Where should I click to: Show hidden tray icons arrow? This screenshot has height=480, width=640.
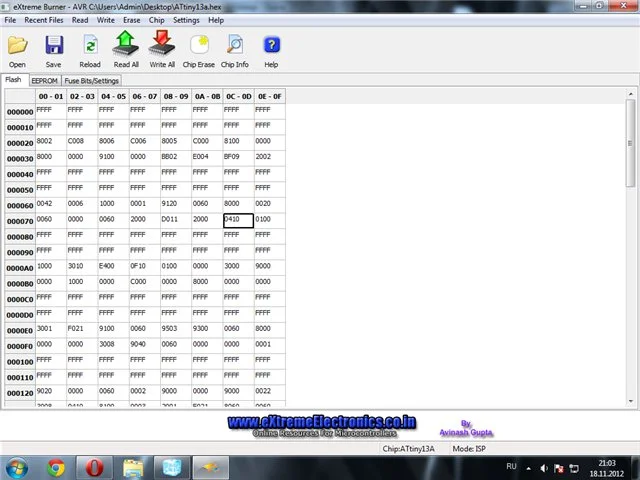coord(529,469)
